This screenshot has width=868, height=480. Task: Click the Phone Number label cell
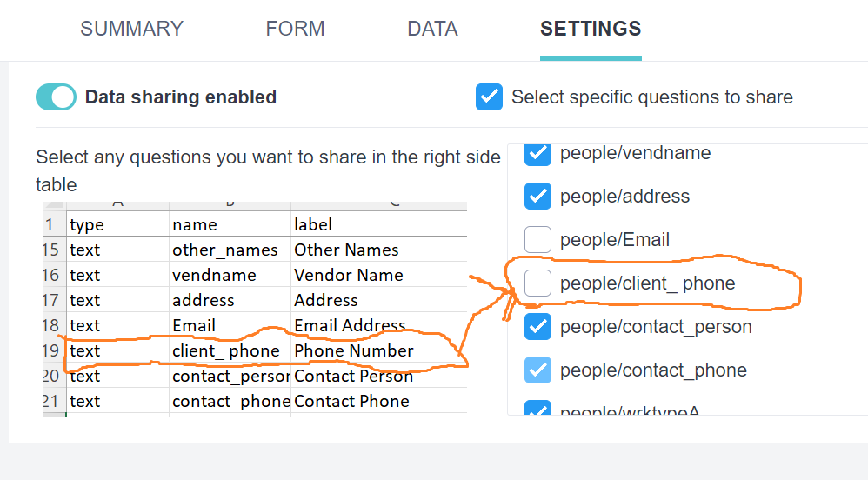354,351
